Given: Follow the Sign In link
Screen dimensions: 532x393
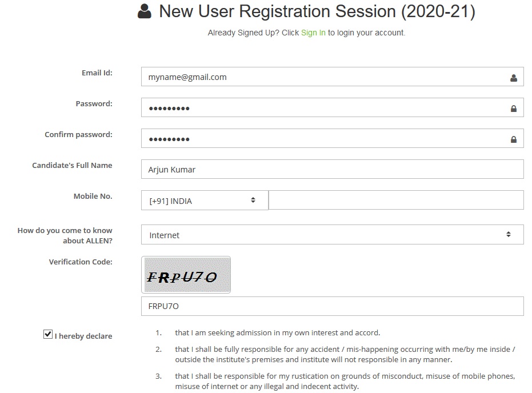Looking at the screenshot, I should click(x=313, y=33).
